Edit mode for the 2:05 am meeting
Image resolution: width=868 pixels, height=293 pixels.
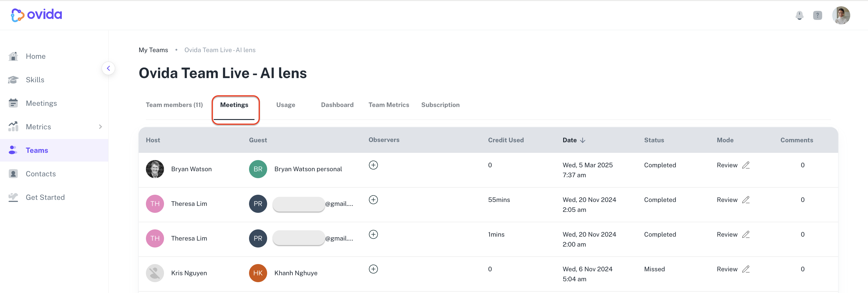[x=746, y=200]
